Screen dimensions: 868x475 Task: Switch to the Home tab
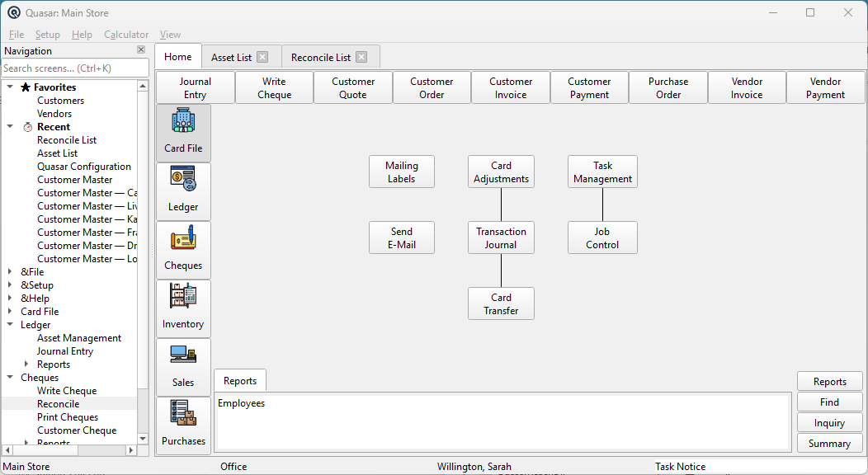[177, 56]
